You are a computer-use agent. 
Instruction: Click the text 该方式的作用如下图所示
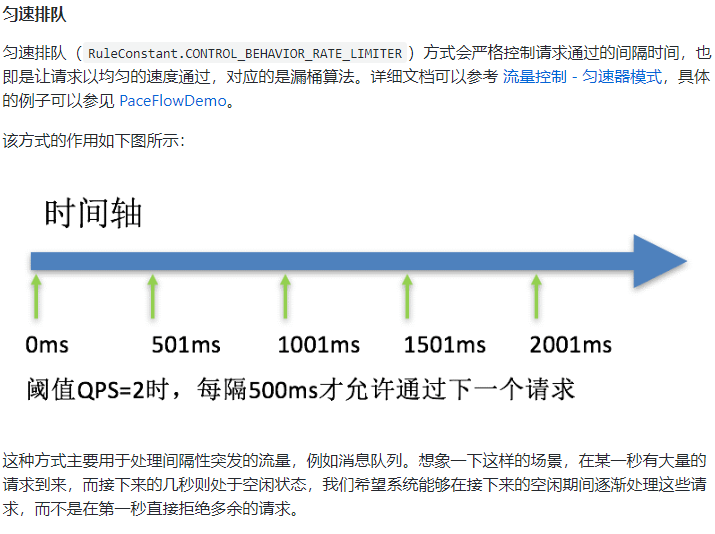[93, 140]
